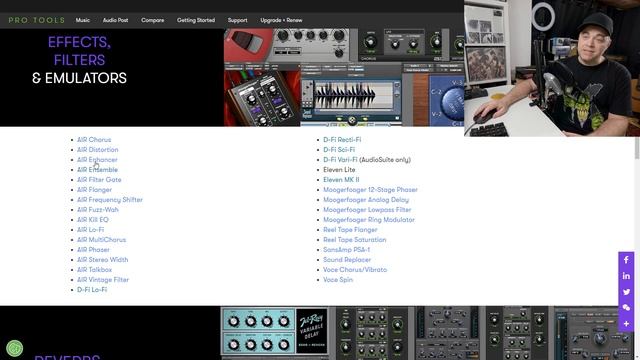Image resolution: width=640 pixels, height=360 pixels.
Task: Click the Variable Delay plugin image
Action: coord(275,331)
